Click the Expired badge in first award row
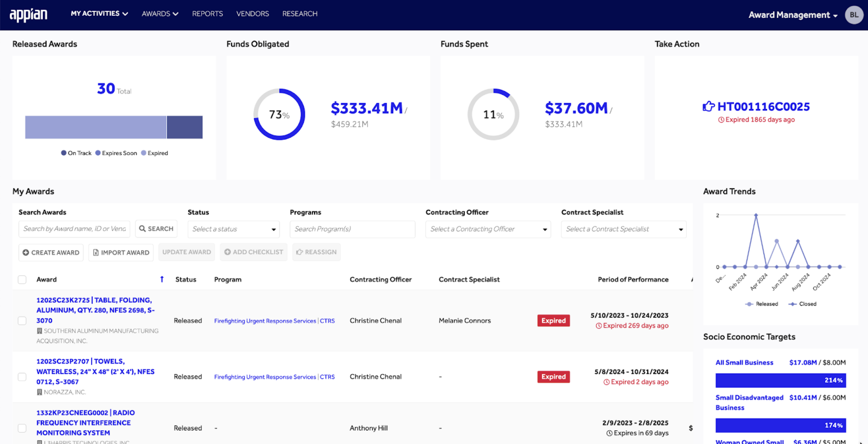The height and width of the screenshot is (444, 868). click(x=554, y=321)
